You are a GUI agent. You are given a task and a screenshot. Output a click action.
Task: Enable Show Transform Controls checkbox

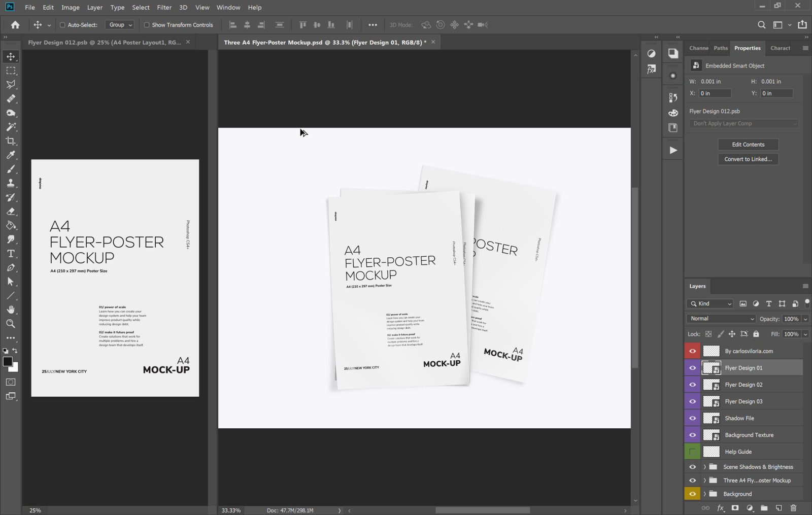tap(147, 25)
